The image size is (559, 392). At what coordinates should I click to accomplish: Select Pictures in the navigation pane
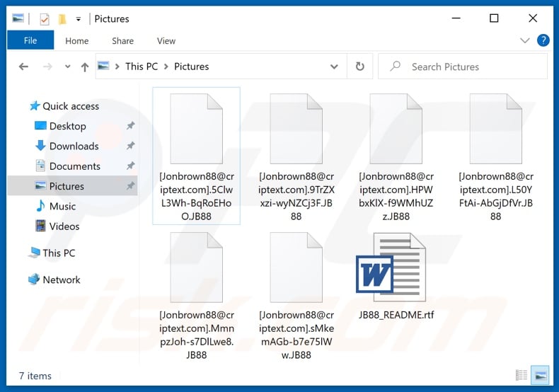point(72,185)
